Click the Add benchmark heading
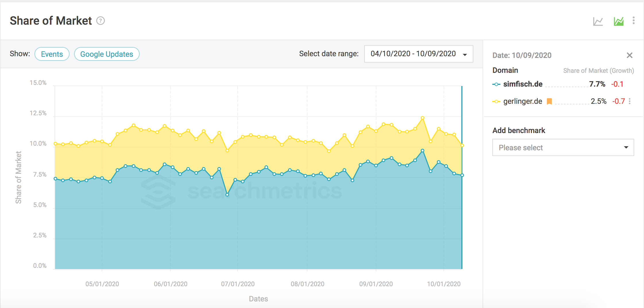Image resolution: width=644 pixels, height=308 pixels. coord(519,130)
